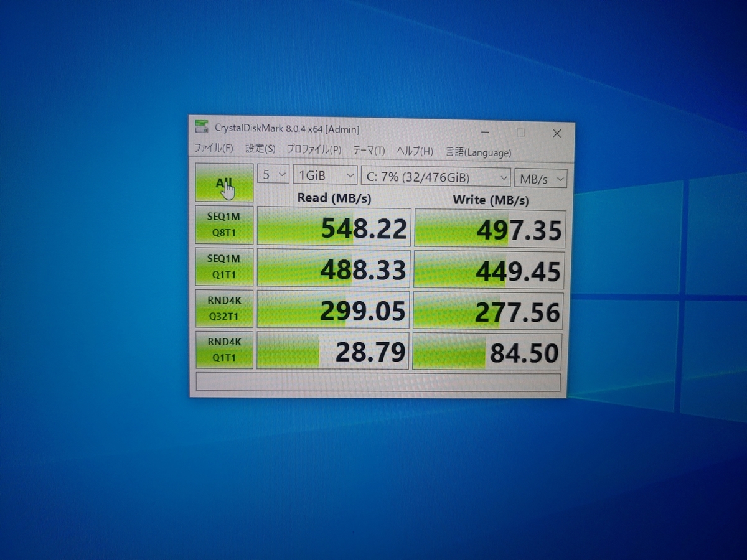Open the ファイル(F) menu

(214, 149)
